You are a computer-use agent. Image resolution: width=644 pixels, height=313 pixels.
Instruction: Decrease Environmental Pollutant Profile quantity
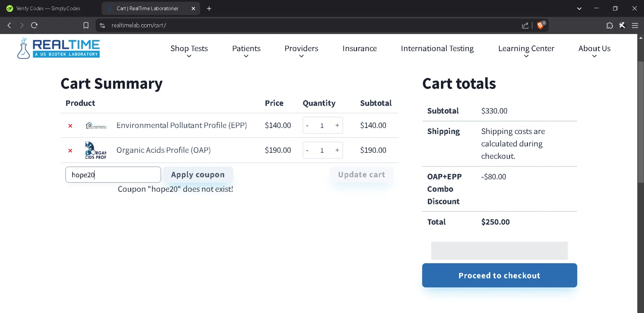(x=307, y=125)
